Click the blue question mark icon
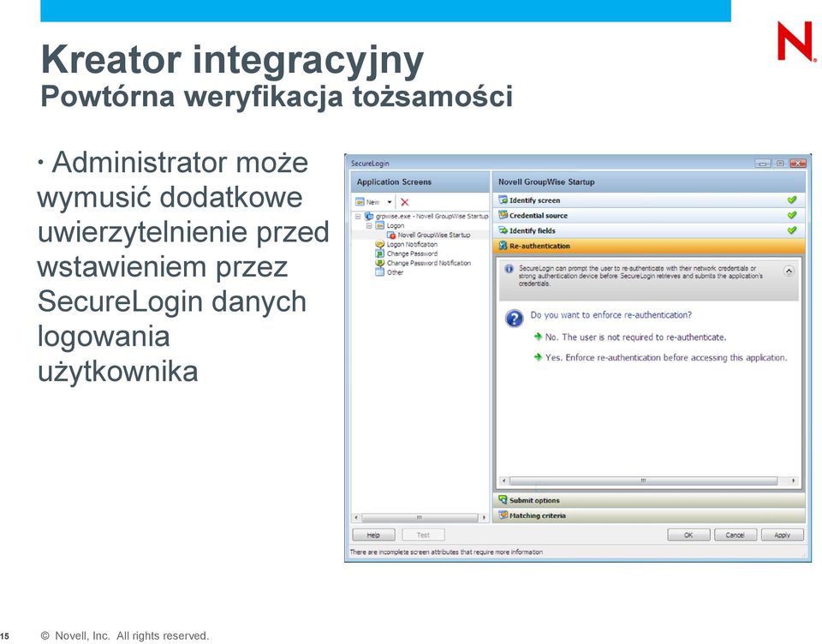 515,319
